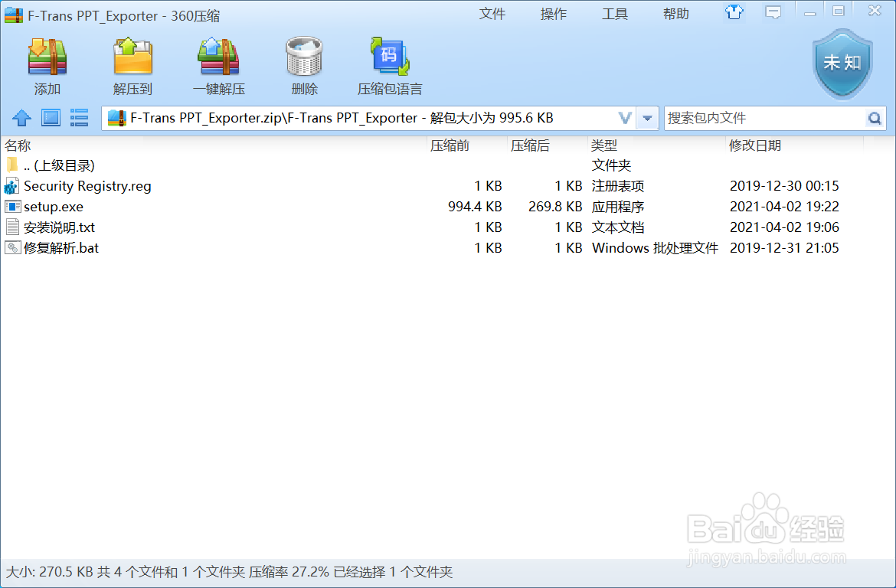Click the 文件夹 type cell
The height and width of the screenshot is (588, 896).
tap(611, 165)
